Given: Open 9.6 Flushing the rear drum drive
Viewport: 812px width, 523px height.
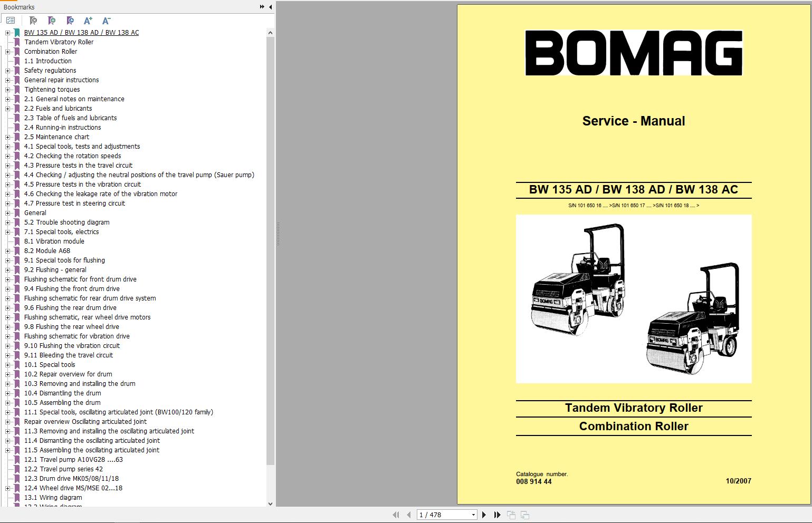Looking at the screenshot, I should [x=70, y=308].
